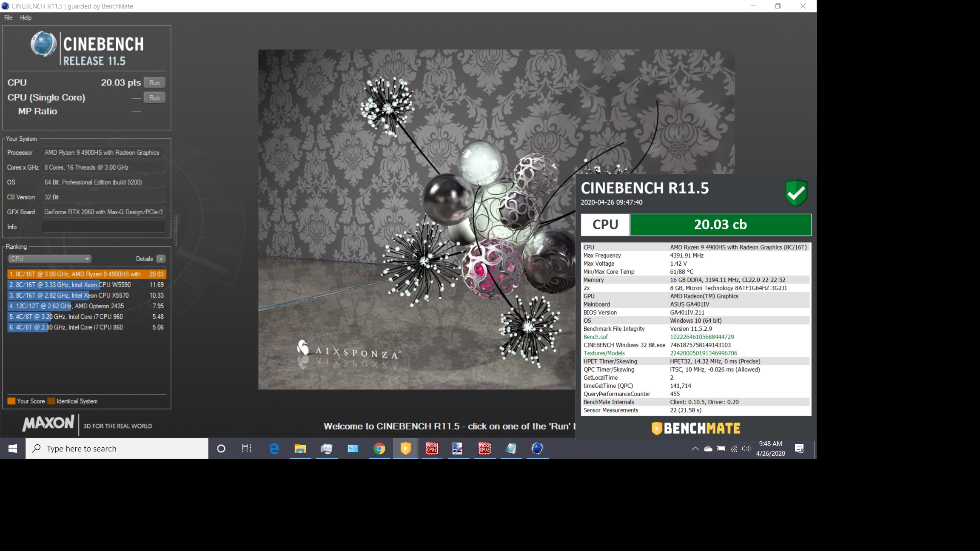Click the Sensor Measurements row value
980x551 pixels.
click(x=686, y=410)
